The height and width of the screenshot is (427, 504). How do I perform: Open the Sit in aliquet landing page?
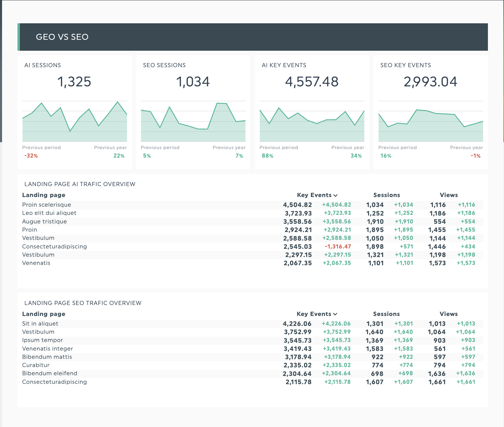pyautogui.click(x=40, y=324)
